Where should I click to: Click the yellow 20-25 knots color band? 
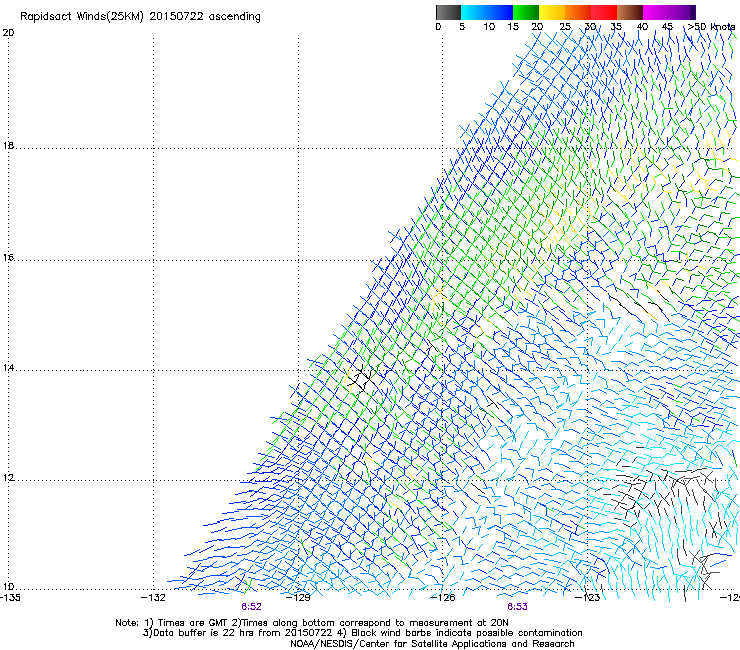552,12
